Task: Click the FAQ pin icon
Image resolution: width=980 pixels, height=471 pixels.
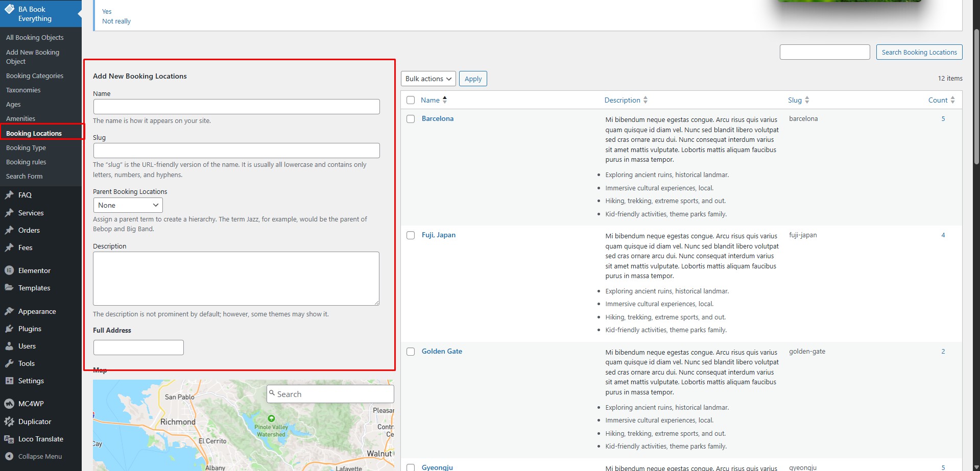Action: coord(9,195)
